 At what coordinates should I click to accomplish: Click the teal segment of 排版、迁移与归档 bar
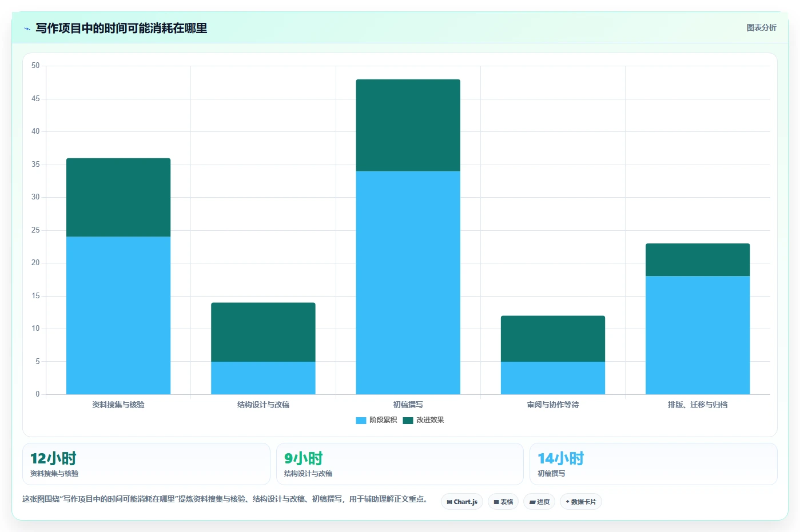(698, 259)
